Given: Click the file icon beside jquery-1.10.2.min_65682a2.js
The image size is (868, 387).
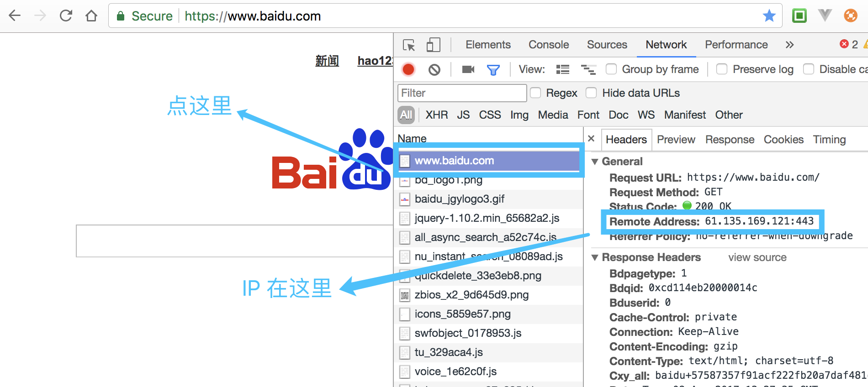Looking at the screenshot, I should coord(405,219).
